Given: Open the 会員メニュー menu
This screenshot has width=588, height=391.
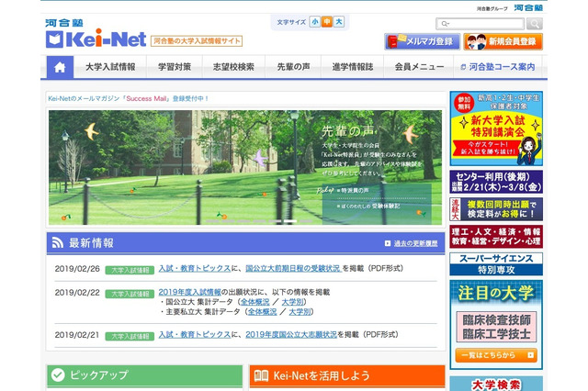Looking at the screenshot, I should pos(419,67).
